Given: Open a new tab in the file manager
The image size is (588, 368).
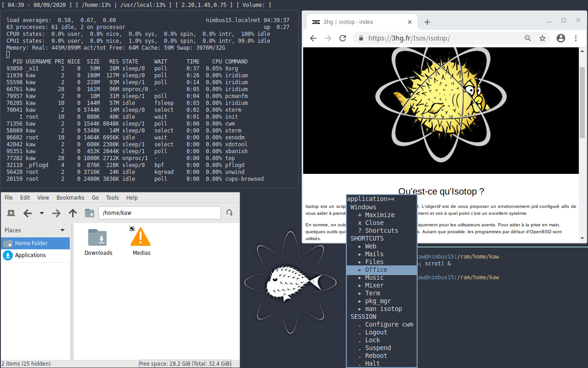Looking at the screenshot, I should tap(11, 213).
